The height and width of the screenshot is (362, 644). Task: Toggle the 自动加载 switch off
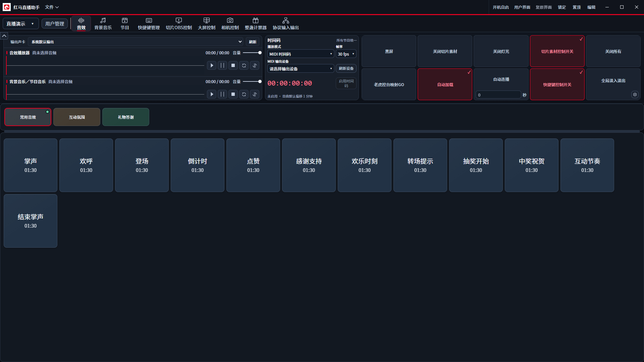(x=445, y=84)
